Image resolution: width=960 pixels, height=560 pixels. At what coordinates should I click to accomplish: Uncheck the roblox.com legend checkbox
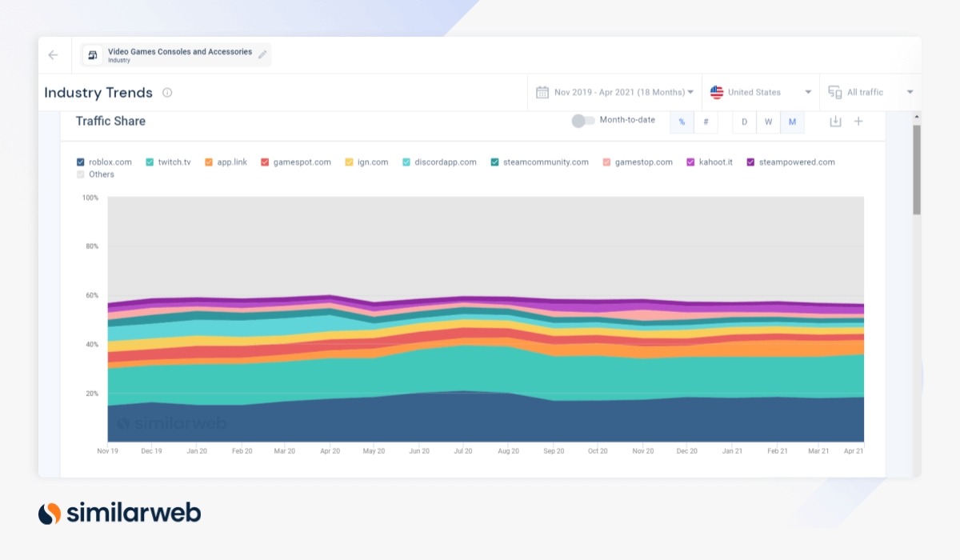81,162
